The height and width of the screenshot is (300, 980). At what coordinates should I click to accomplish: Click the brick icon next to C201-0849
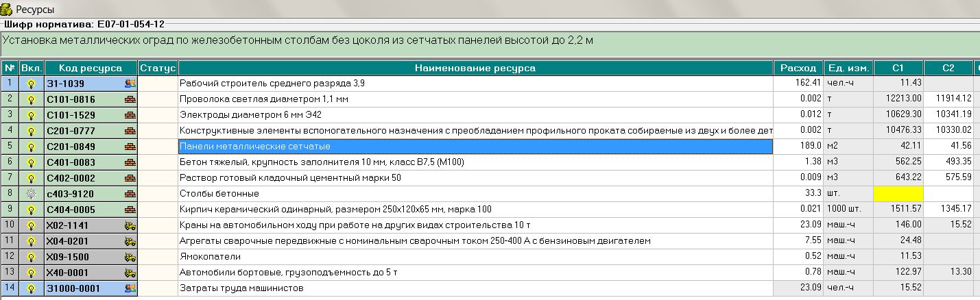[x=130, y=147]
